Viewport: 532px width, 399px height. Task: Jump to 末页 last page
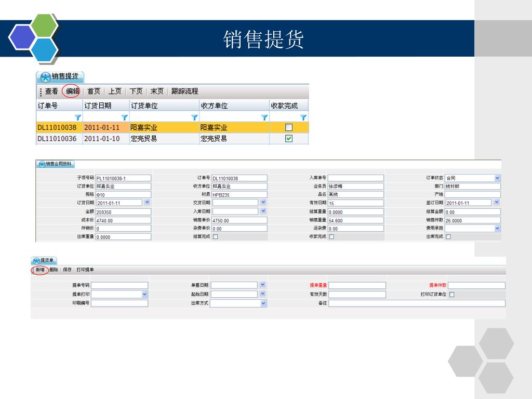tap(157, 91)
